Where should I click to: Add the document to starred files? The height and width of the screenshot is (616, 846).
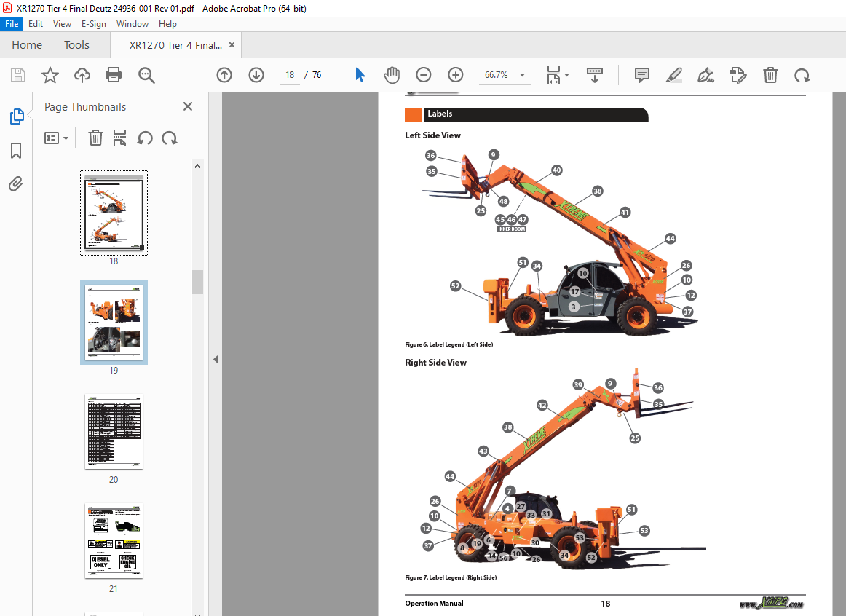click(50, 75)
